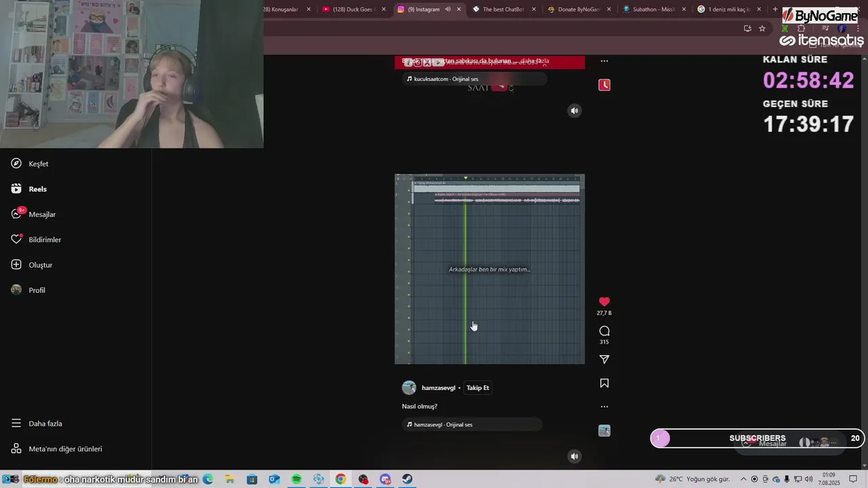868x488 pixels.
Task: Follow hamzasevgl with Takip Et
Action: coord(477,388)
